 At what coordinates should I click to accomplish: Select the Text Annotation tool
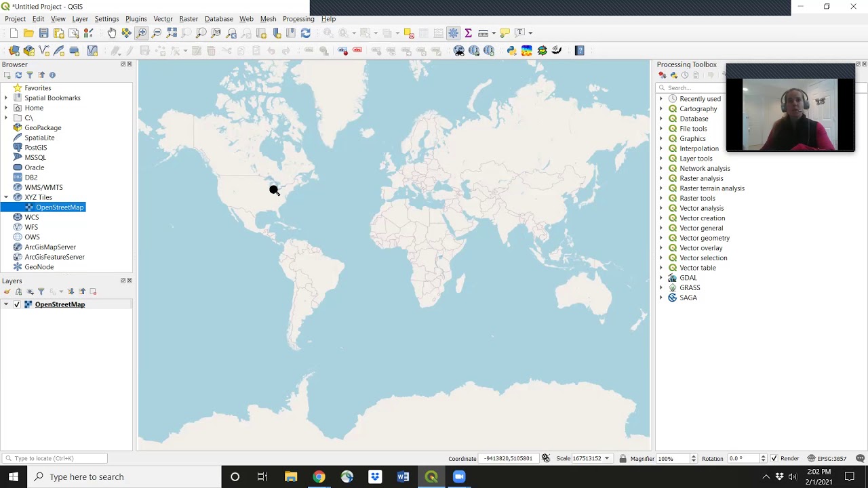(520, 33)
